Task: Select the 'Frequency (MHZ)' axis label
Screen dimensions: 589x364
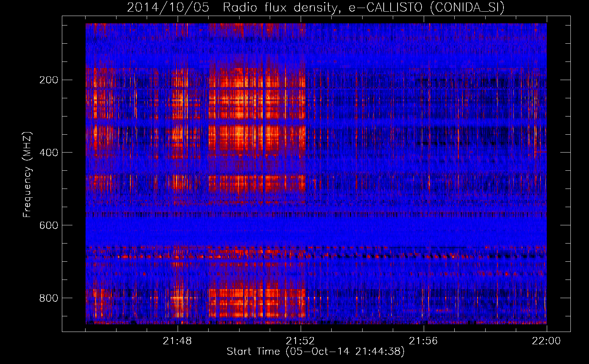Action: pyautogui.click(x=27, y=175)
